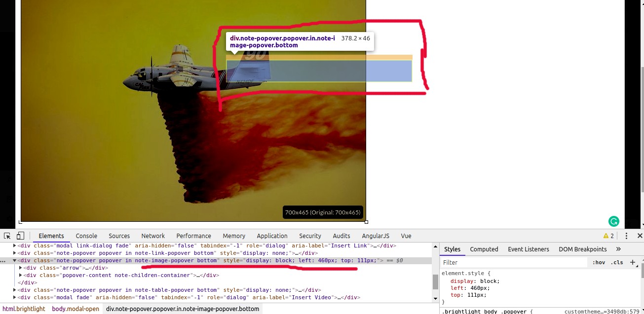Open the Vue tab
Image resolution: width=644 pixels, height=314 pixels.
pos(406,236)
